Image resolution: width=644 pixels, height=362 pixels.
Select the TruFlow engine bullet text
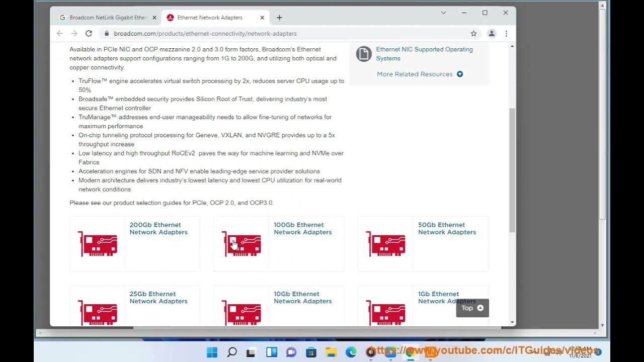coord(211,85)
